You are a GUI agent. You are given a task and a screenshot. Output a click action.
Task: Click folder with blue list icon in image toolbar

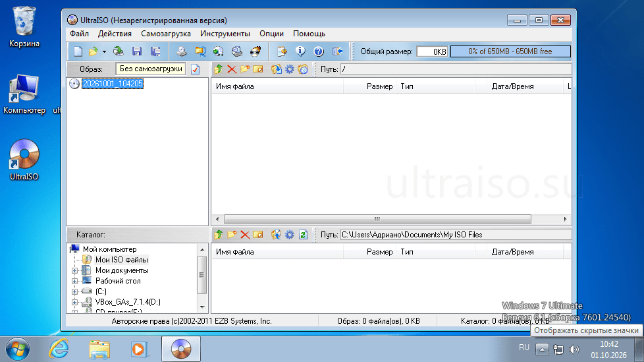(x=303, y=69)
